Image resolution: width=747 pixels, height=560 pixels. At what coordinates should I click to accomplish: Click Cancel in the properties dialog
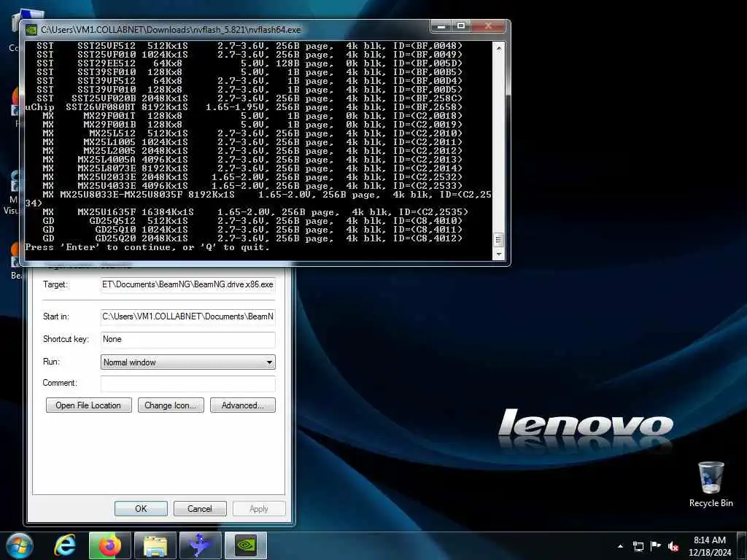(200, 508)
